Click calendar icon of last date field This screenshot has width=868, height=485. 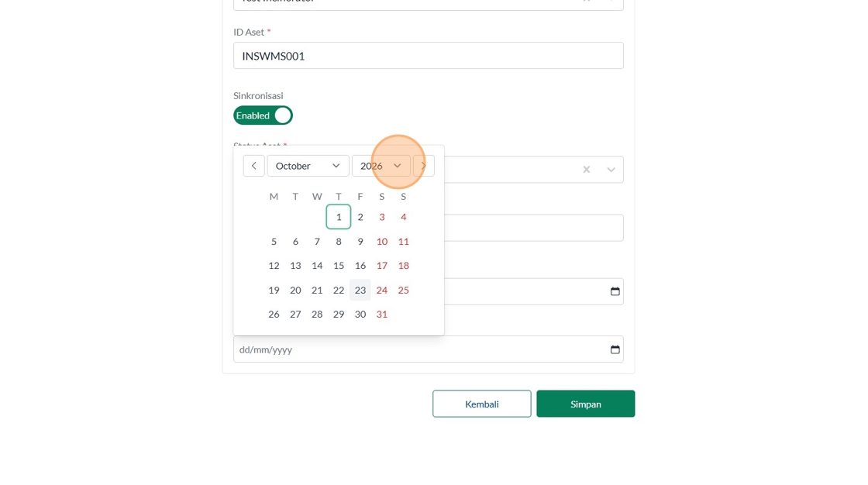615,349
